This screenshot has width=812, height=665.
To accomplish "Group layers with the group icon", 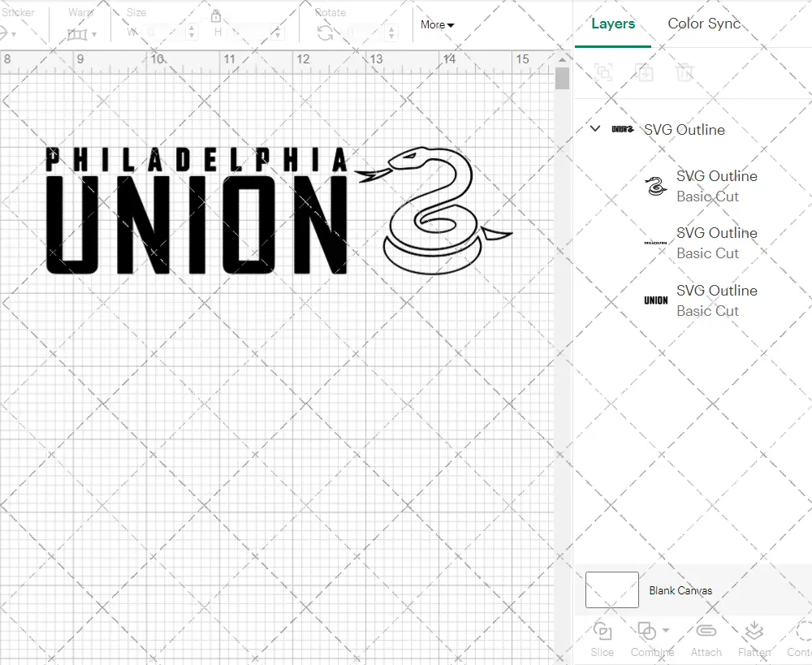I will 602,72.
